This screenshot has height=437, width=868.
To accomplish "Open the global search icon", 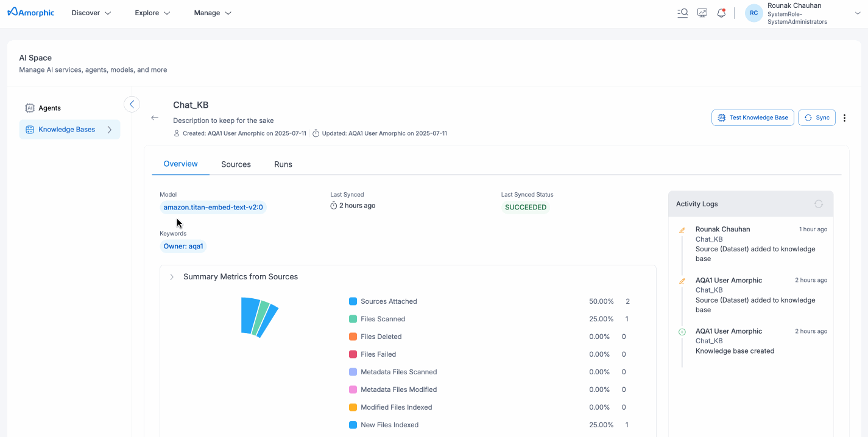I will tap(683, 13).
